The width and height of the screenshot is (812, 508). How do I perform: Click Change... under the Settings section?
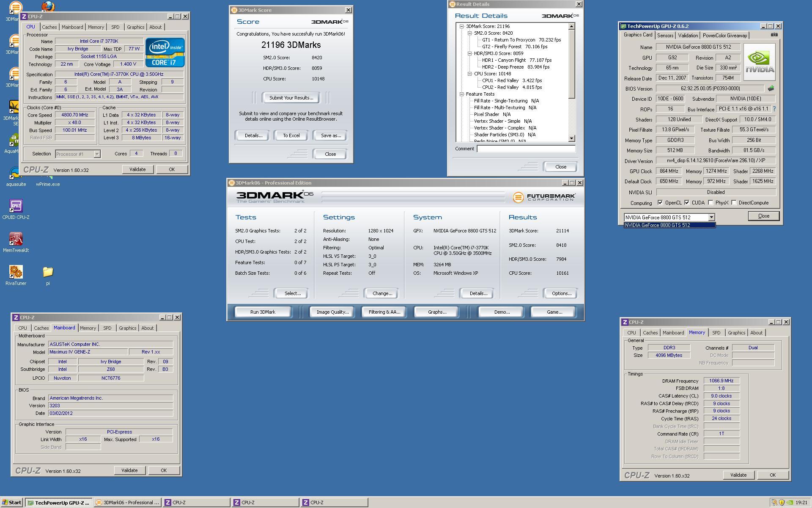click(382, 293)
